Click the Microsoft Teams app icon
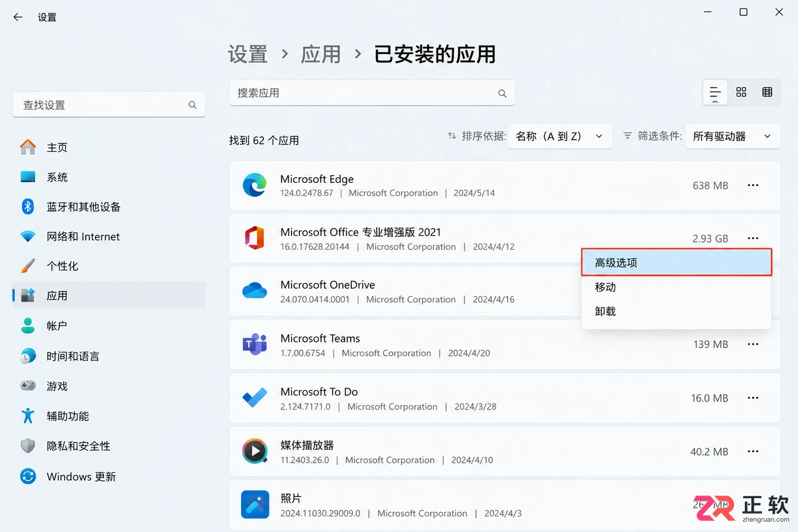798x532 pixels. coord(255,344)
